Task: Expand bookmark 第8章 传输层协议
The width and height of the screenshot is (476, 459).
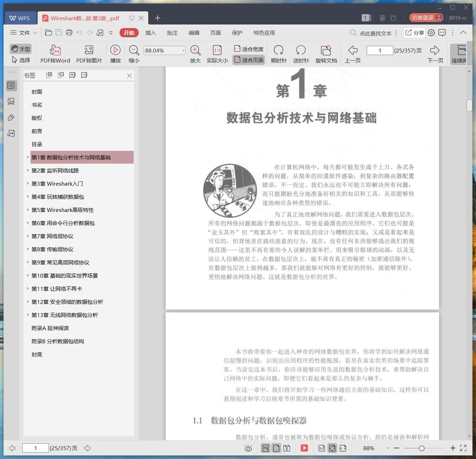Action: coord(28,249)
